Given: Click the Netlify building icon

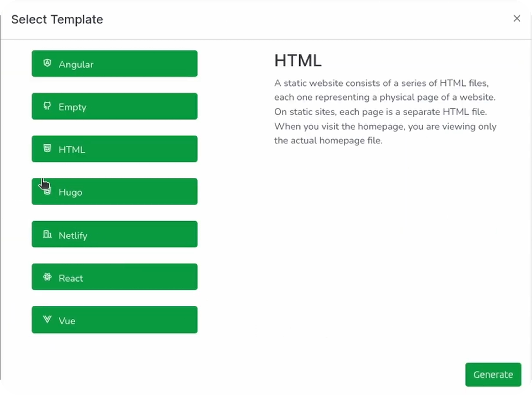Looking at the screenshot, I should pyautogui.click(x=48, y=234).
